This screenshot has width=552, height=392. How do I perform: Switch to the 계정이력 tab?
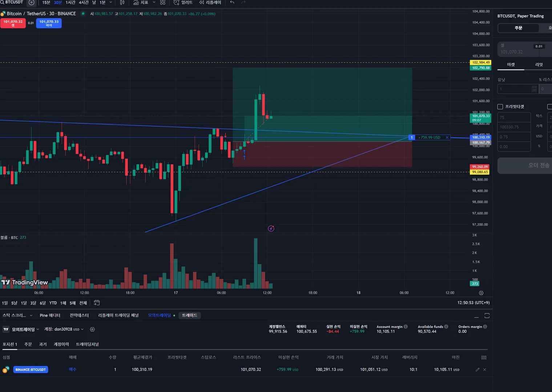(x=61, y=344)
